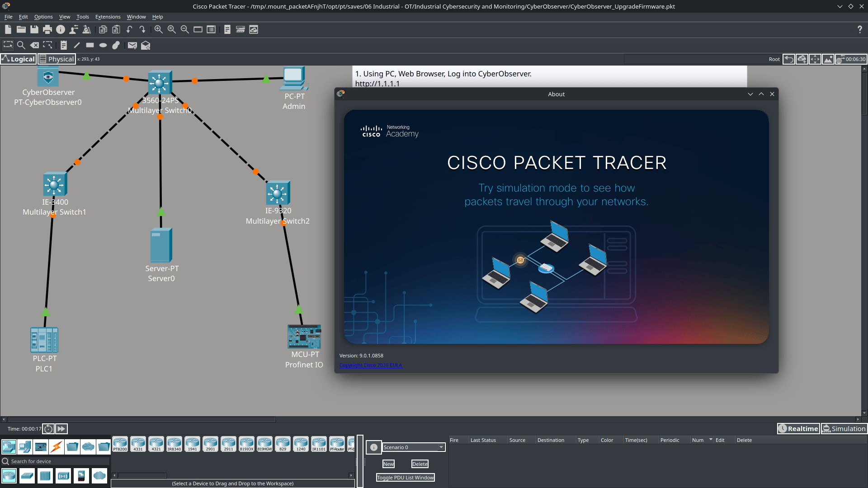Viewport: 868px width, 488px height.
Task: Click the Add Complex PDU open envelope icon
Action: (146, 45)
